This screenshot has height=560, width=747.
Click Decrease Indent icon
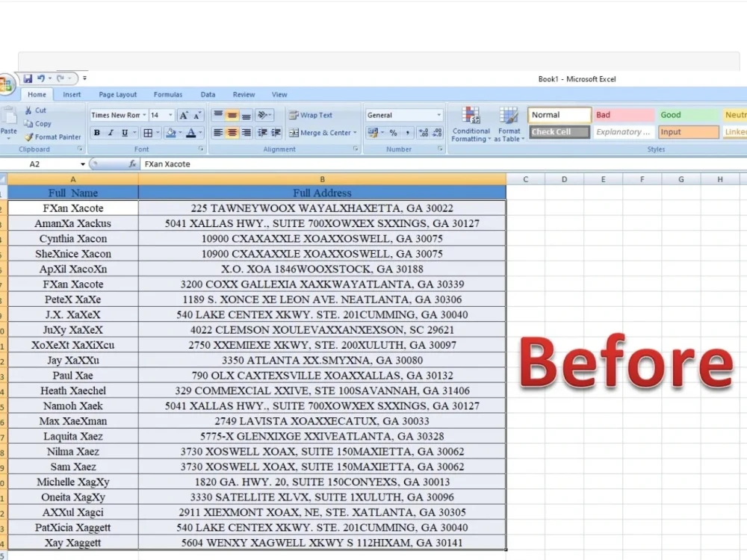coord(262,133)
